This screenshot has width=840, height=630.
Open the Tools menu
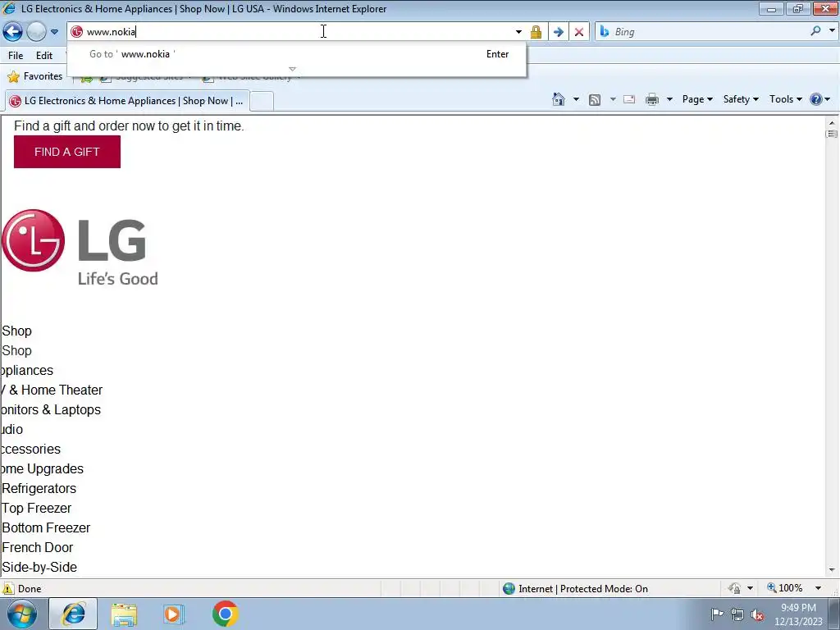pyautogui.click(x=785, y=99)
